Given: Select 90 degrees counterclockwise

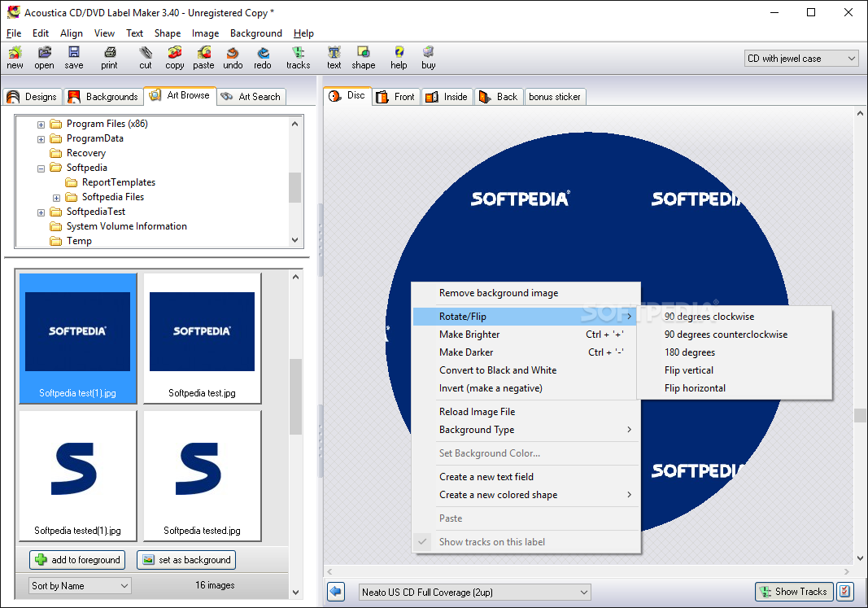Looking at the screenshot, I should click(735, 335).
